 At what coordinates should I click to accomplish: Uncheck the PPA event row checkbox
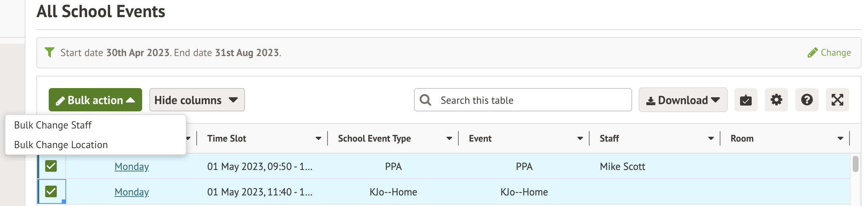point(51,166)
